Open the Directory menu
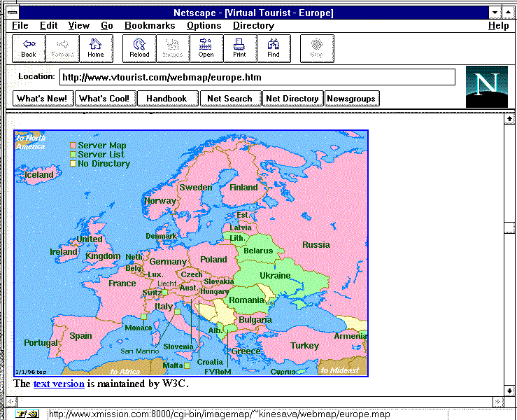 tap(253, 25)
